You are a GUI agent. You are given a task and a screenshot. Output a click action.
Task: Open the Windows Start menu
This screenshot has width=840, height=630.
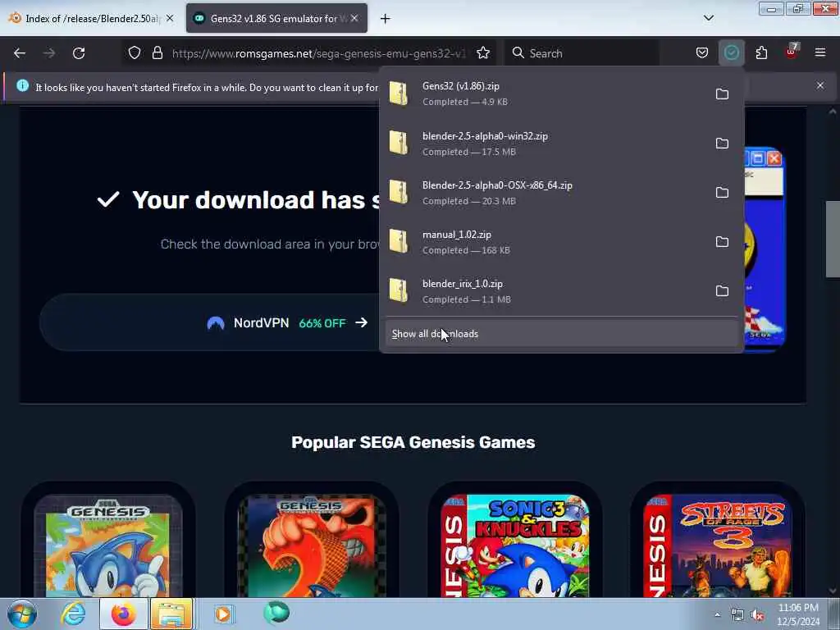pos(22,614)
